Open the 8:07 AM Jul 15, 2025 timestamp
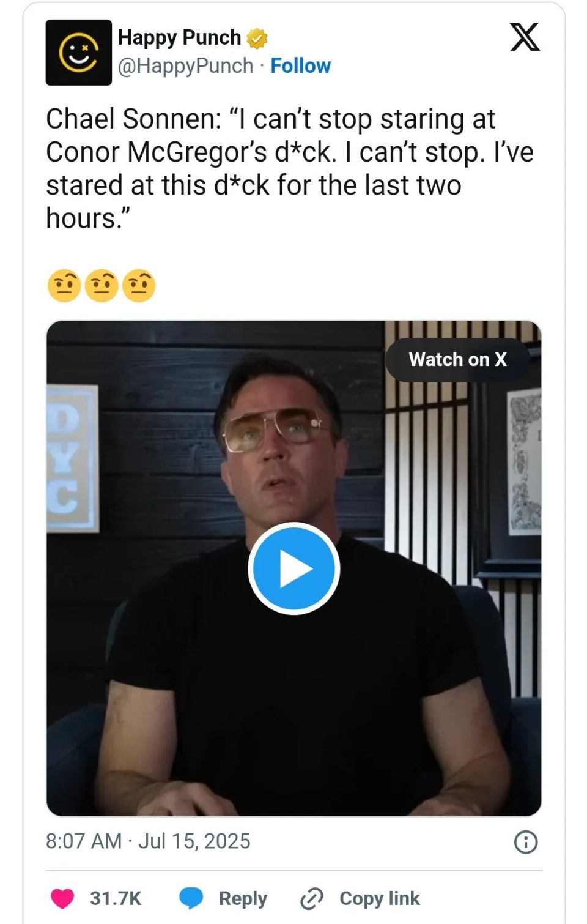The image size is (587, 924). (148, 841)
